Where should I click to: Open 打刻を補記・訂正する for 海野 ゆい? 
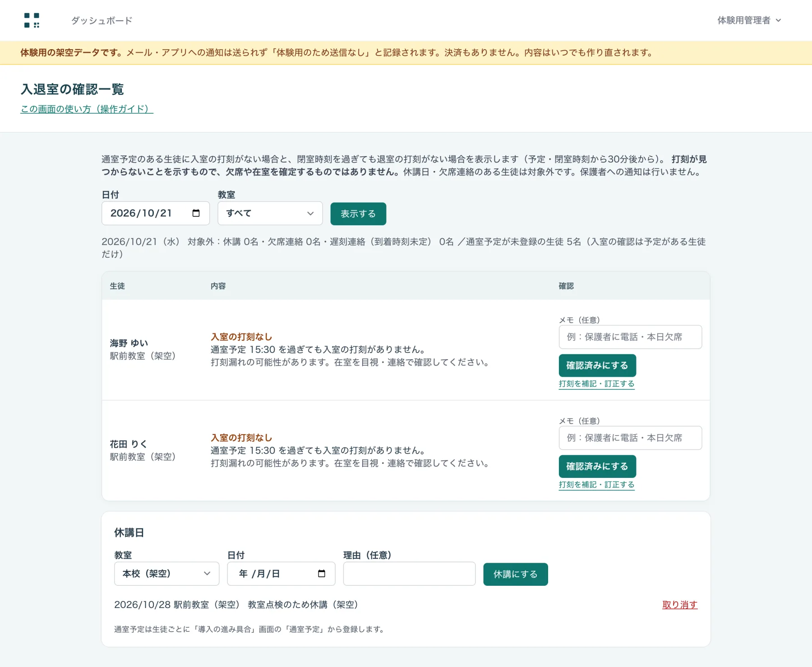[596, 384]
